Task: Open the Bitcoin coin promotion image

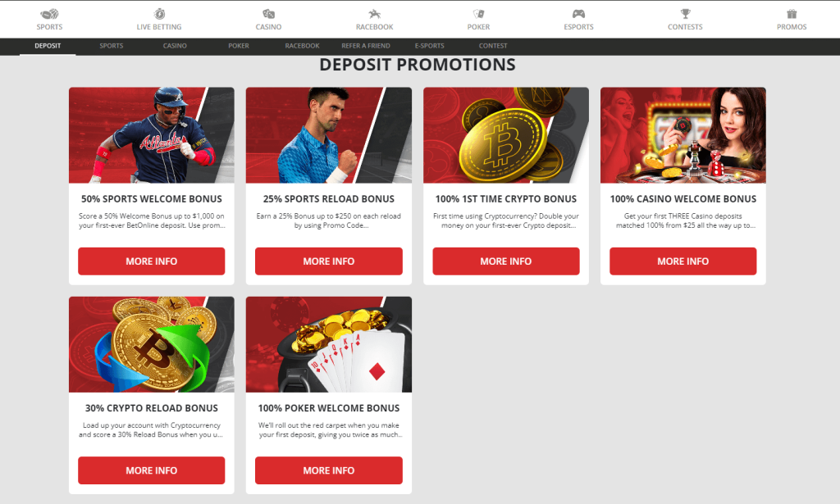Action: tap(505, 135)
